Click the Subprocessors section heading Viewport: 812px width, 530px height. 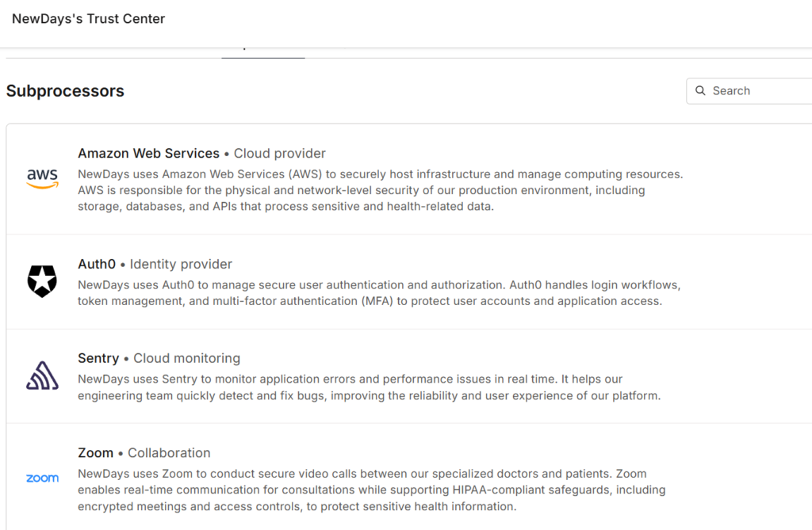(65, 91)
